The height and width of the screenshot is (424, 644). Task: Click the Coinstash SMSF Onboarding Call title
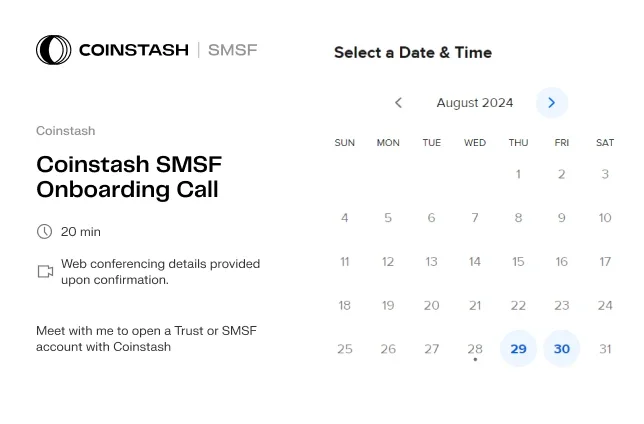pyautogui.click(x=129, y=177)
